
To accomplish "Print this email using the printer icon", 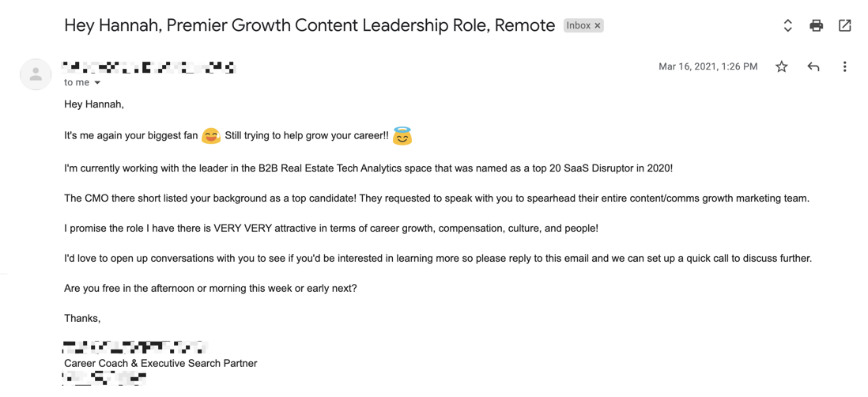I will tap(816, 25).
